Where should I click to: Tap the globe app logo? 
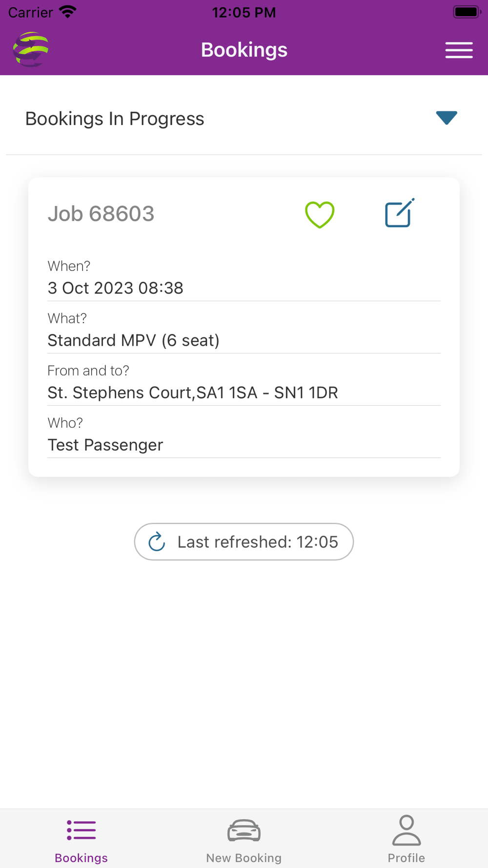pyautogui.click(x=31, y=49)
